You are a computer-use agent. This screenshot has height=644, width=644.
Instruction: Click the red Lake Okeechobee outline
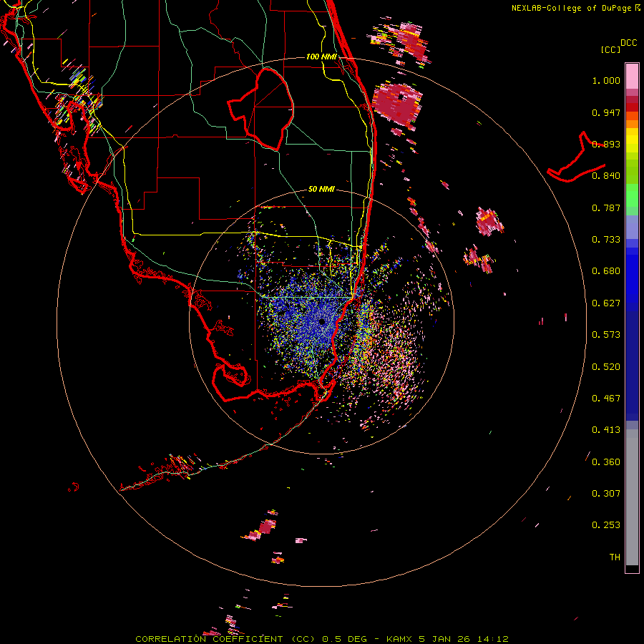coord(260,109)
